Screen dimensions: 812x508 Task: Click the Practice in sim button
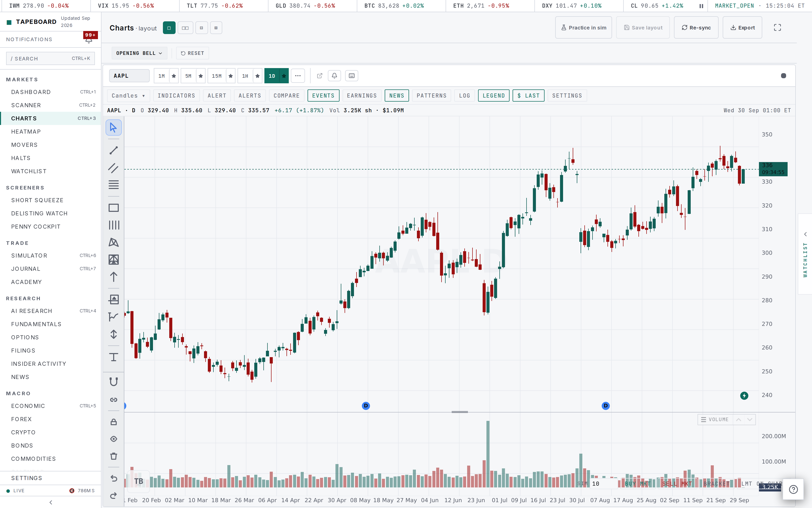[584, 27]
